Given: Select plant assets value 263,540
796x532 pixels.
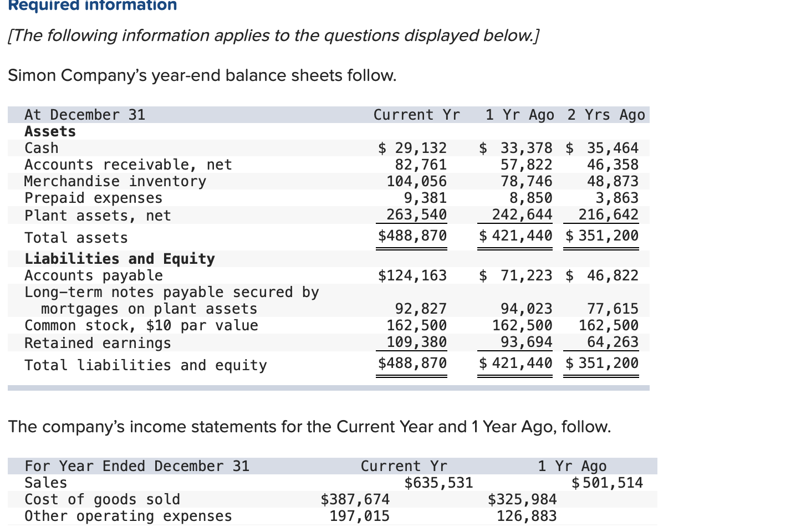Looking at the screenshot, I should (416, 214).
